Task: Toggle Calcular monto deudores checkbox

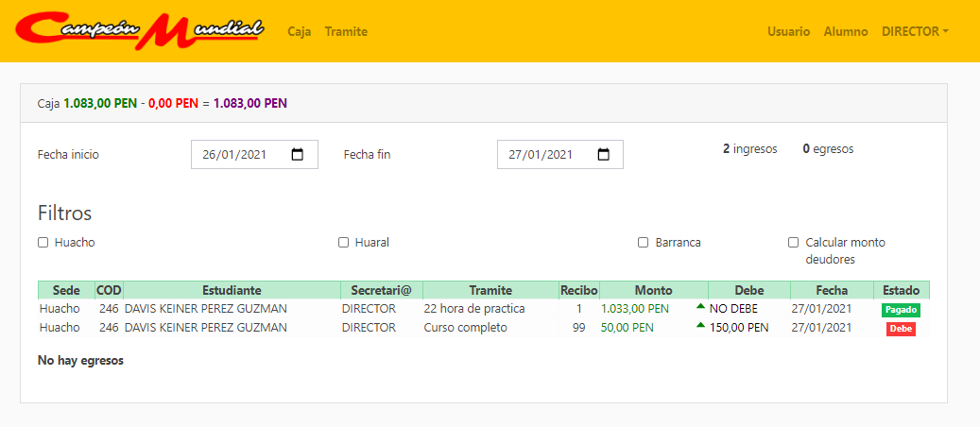Action: point(794,243)
